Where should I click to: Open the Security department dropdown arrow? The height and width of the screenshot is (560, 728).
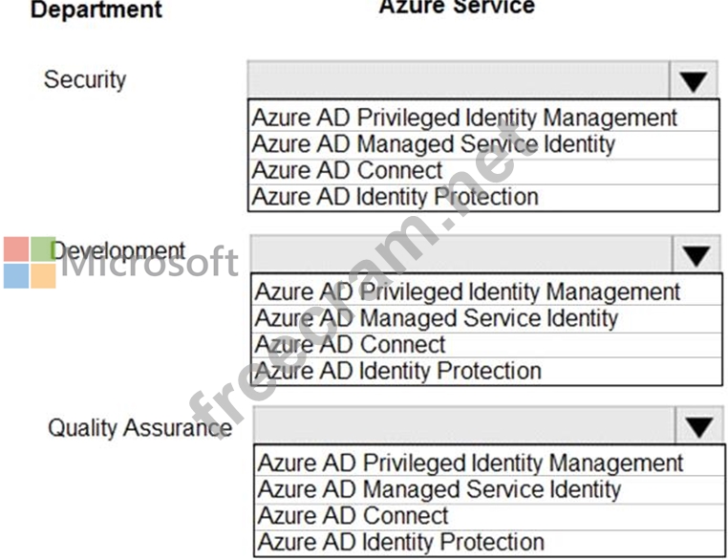tap(694, 80)
